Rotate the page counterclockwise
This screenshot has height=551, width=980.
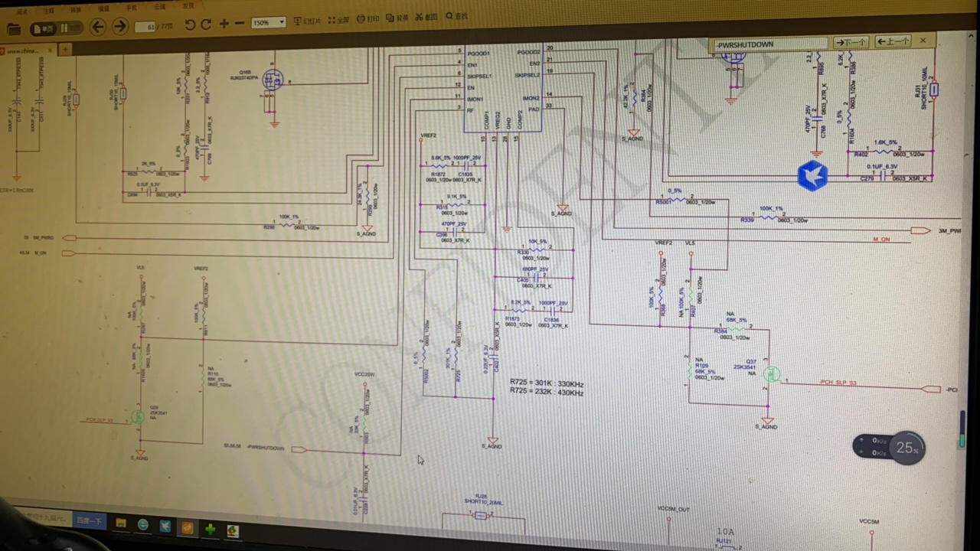click(x=190, y=25)
